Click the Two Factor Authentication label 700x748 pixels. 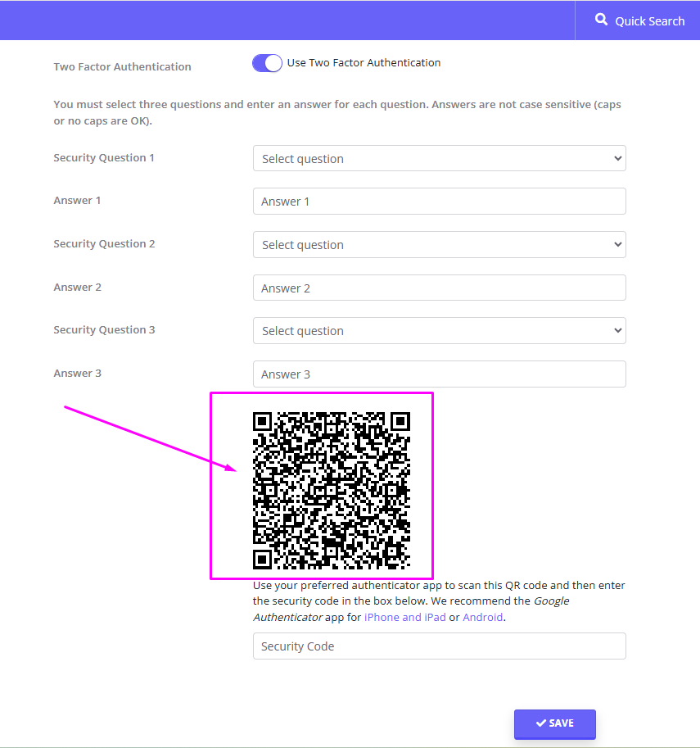coord(122,66)
